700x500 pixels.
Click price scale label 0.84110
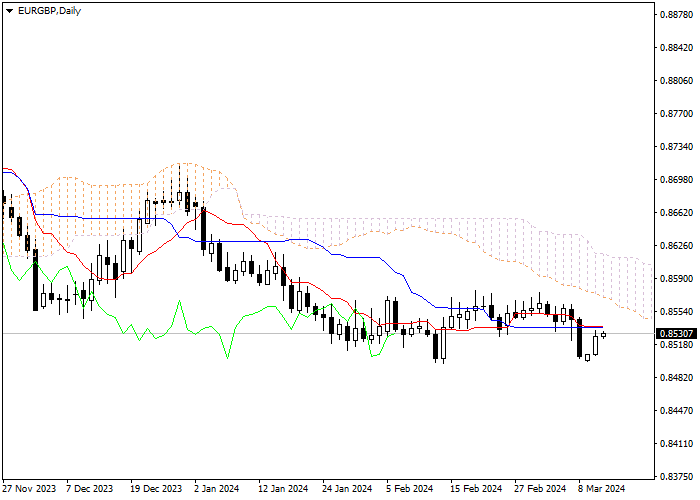676,443
